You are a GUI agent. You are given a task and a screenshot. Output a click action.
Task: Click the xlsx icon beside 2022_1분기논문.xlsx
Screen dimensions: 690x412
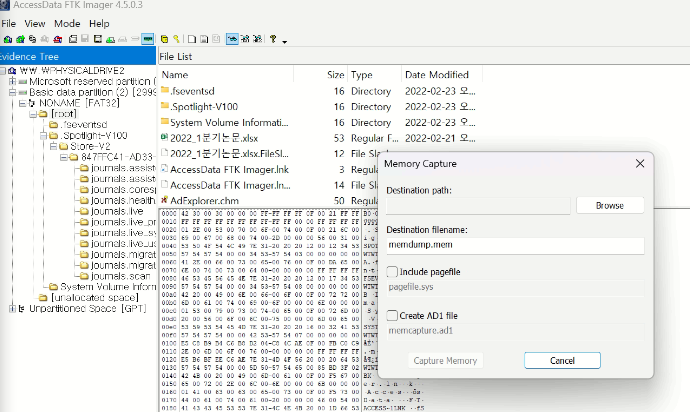click(x=165, y=138)
